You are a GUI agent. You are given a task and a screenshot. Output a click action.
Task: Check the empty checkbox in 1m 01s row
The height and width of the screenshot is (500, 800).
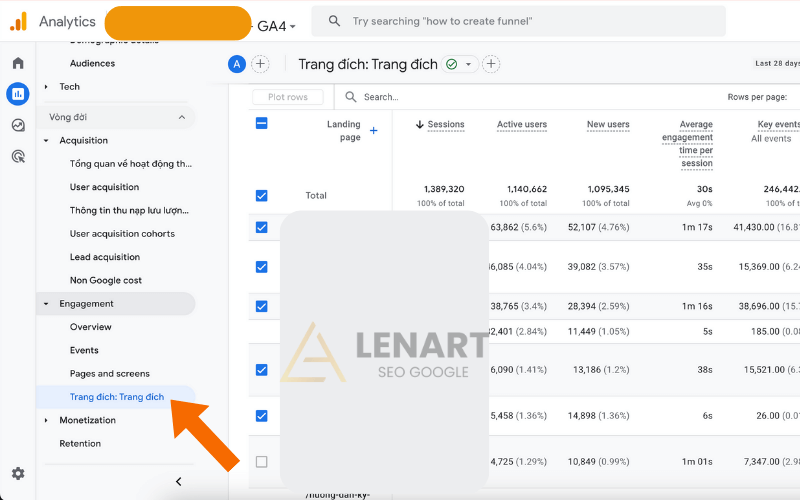261,462
